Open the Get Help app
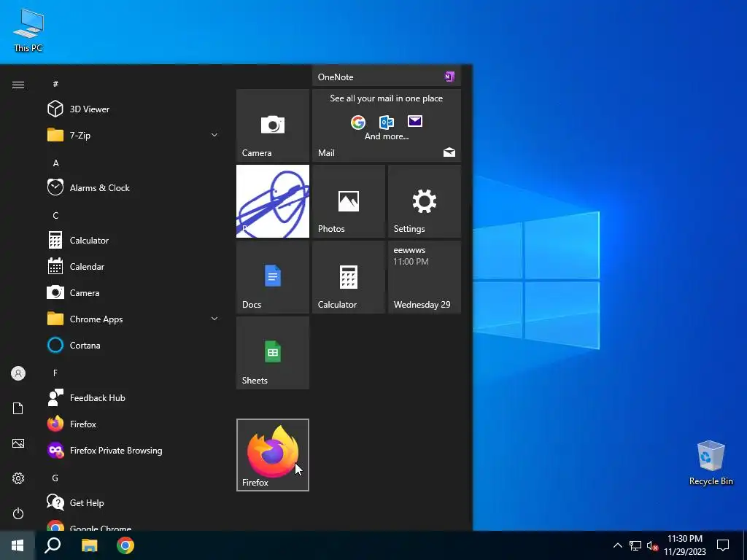The width and height of the screenshot is (747, 560). pos(133,502)
